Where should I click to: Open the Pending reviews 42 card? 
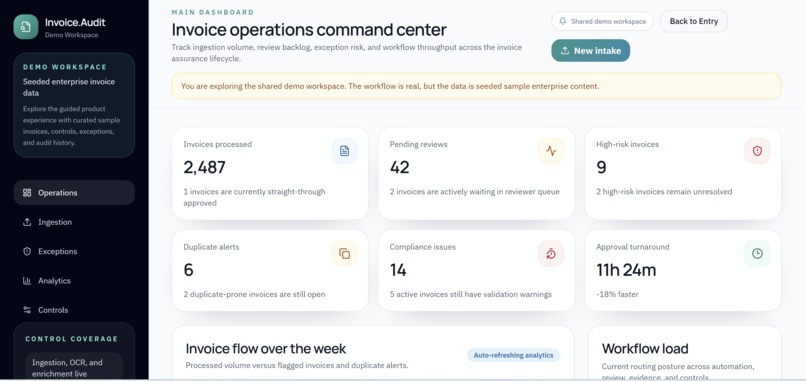477,174
